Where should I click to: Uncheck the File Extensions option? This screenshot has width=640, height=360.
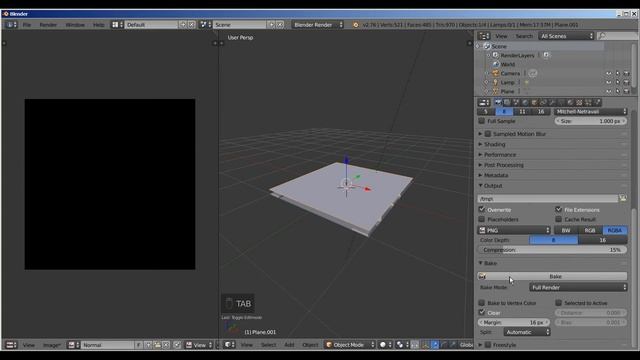[558, 209]
